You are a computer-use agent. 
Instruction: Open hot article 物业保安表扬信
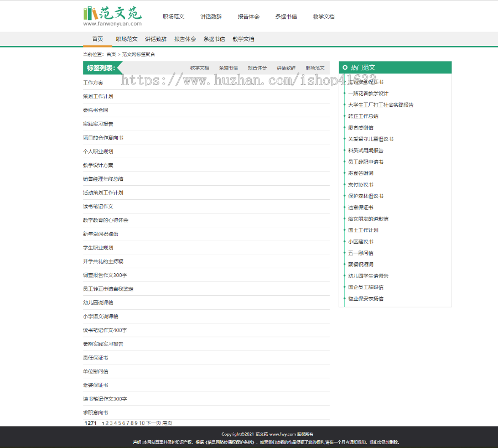366,299
